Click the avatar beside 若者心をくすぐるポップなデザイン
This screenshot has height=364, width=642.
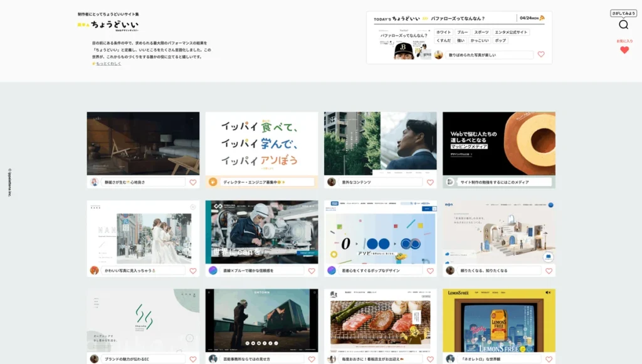(332, 271)
